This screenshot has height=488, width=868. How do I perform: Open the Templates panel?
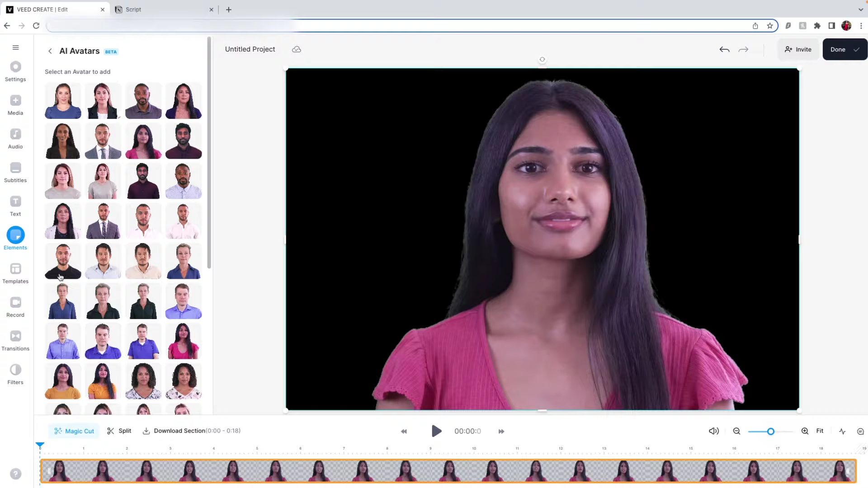point(15,273)
